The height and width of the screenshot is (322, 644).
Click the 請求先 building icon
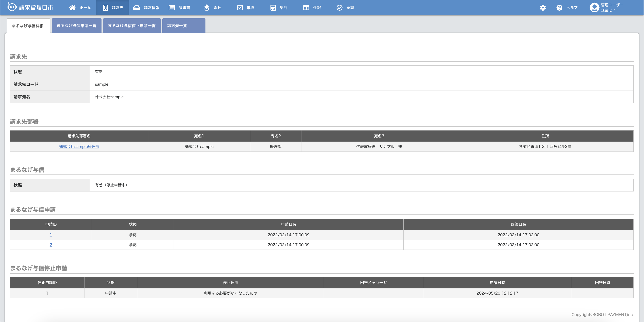(x=105, y=8)
